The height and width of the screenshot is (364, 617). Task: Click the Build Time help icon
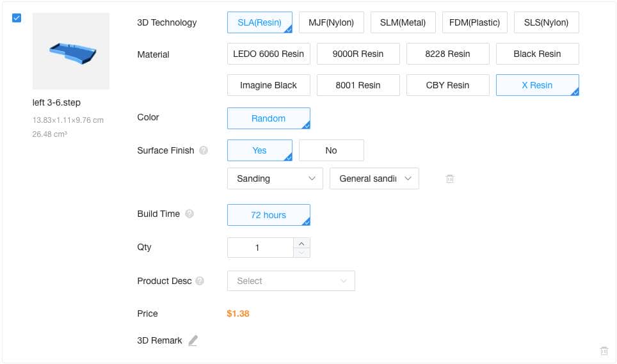coord(189,214)
